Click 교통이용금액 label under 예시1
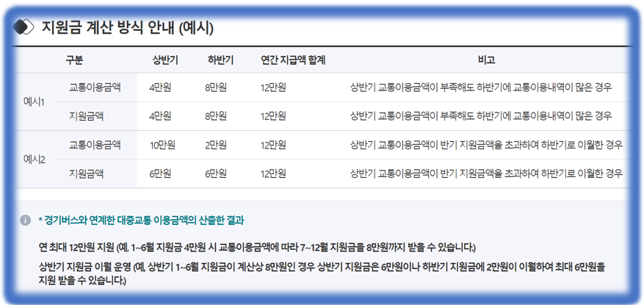 95,87
